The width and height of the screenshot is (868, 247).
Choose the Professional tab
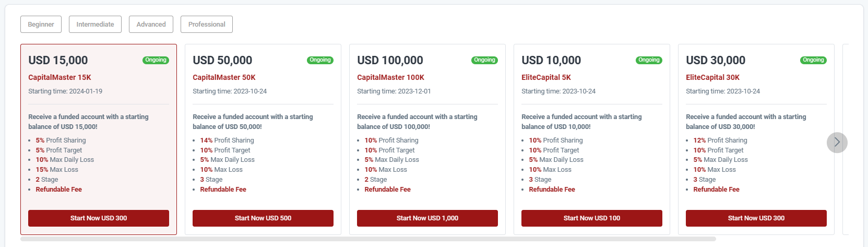pos(207,25)
